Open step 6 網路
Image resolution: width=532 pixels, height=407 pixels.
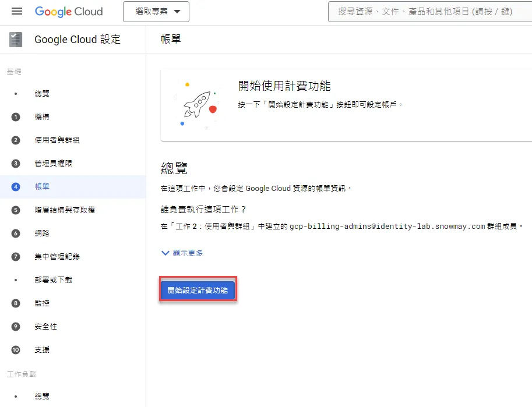click(42, 233)
